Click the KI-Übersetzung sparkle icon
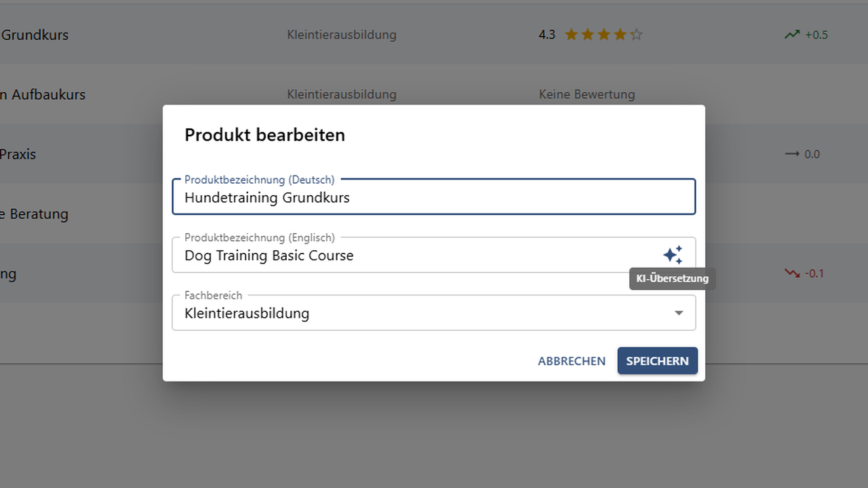868x488 pixels. tap(673, 255)
